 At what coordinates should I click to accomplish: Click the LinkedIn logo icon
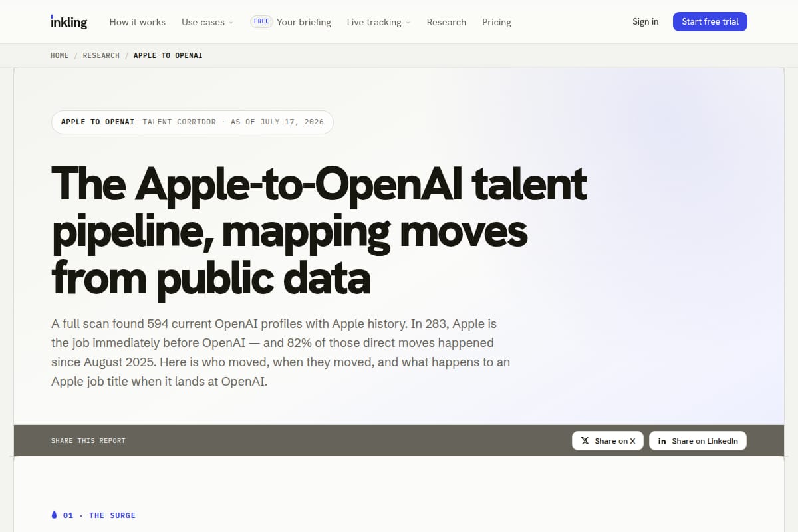(x=662, y=441)
